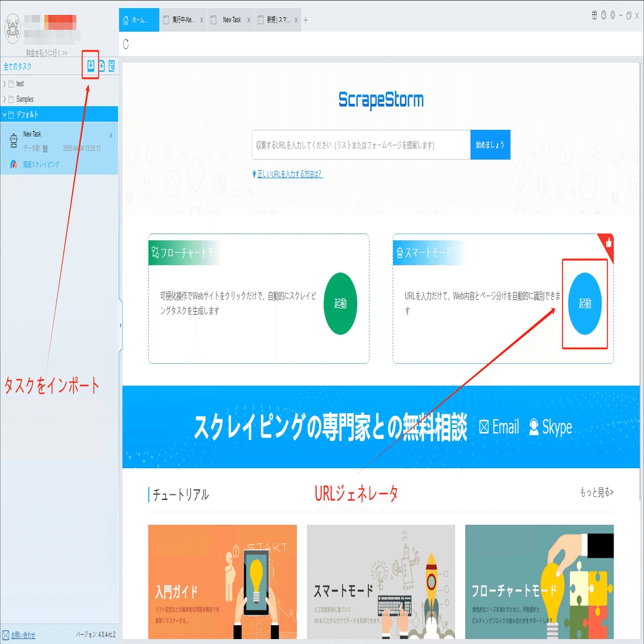The image size is (644, 644).
Task: Click the スマートモード header robot icon
Action: coord(399,252)
